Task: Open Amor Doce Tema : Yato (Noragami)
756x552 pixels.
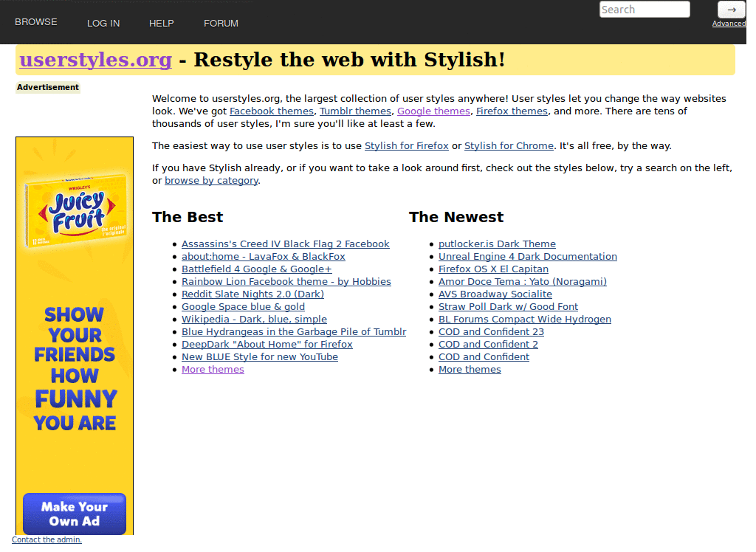Action: point(522,282)
